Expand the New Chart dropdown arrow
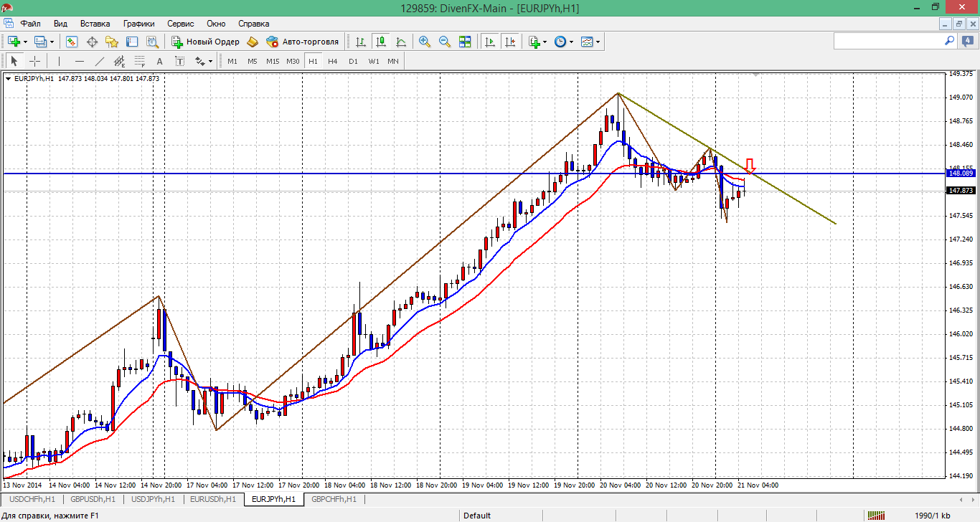 click(25, 42)
